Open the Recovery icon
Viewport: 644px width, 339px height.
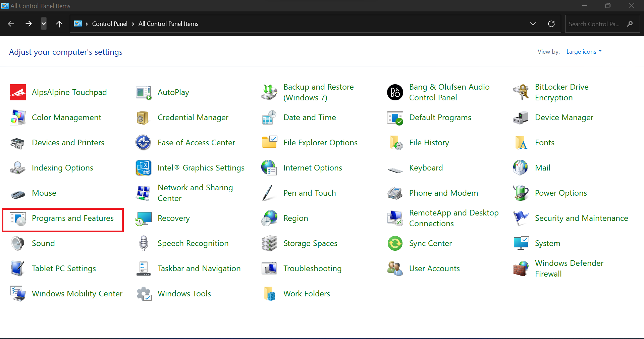144,218
